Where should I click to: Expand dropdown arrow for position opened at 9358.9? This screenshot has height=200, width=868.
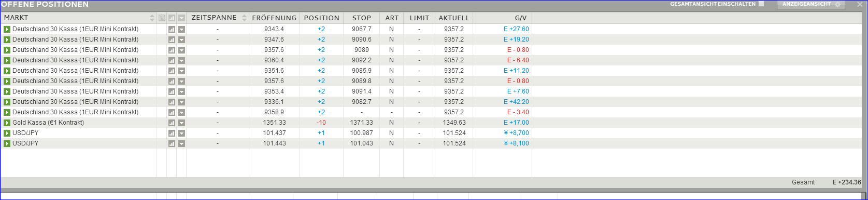tap(181, 112)
